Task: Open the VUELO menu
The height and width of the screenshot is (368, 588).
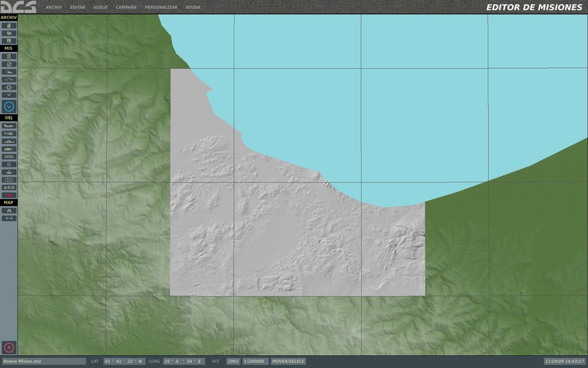Action: point(101,7)
